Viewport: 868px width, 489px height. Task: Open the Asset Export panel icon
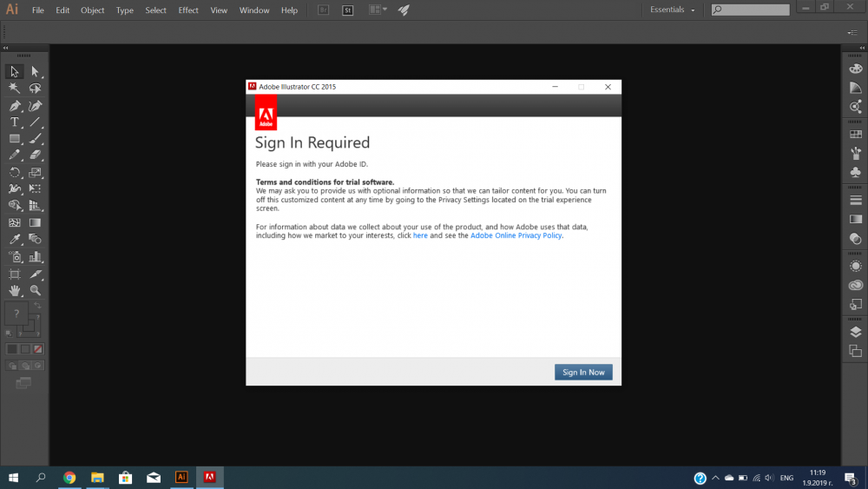click(x=855, y=304)
